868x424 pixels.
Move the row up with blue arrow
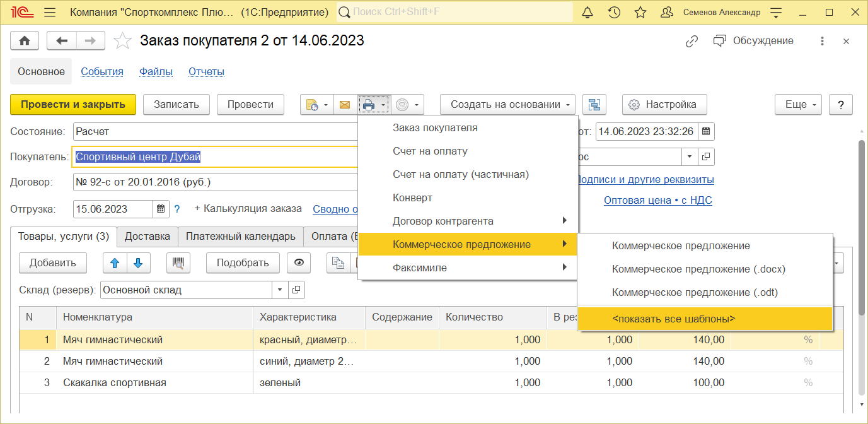[115, 263]
